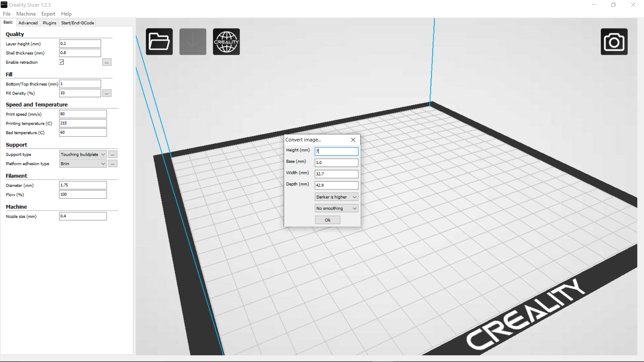644x362 pixels.
Task: Expand the Platform adhesion type dropdown
Action: click(103, 164)
